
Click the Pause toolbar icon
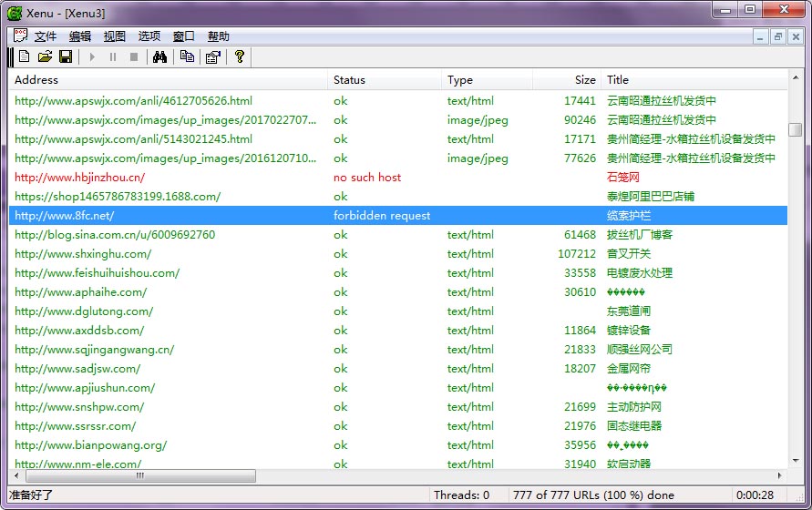(113, 57)
